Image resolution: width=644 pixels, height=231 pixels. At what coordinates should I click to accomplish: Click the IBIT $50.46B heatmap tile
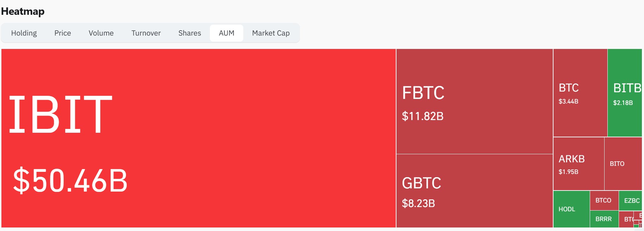[x=199, y=138]
